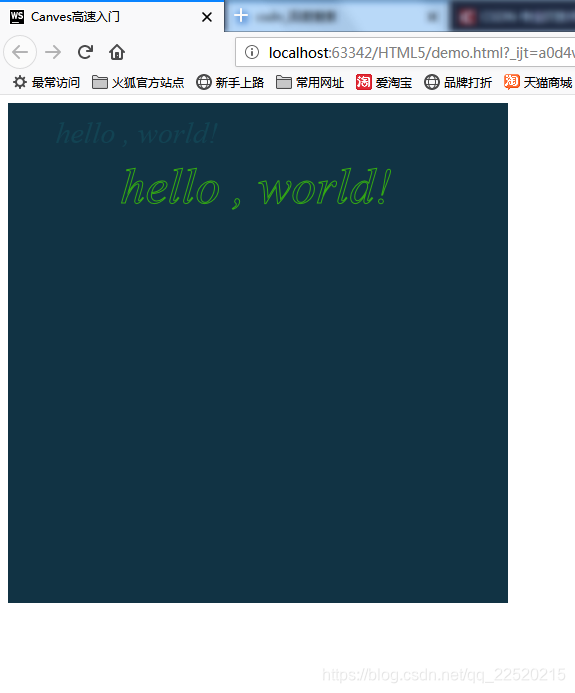
Task: Go back using the browser back arrow
Action: point(20,52)
